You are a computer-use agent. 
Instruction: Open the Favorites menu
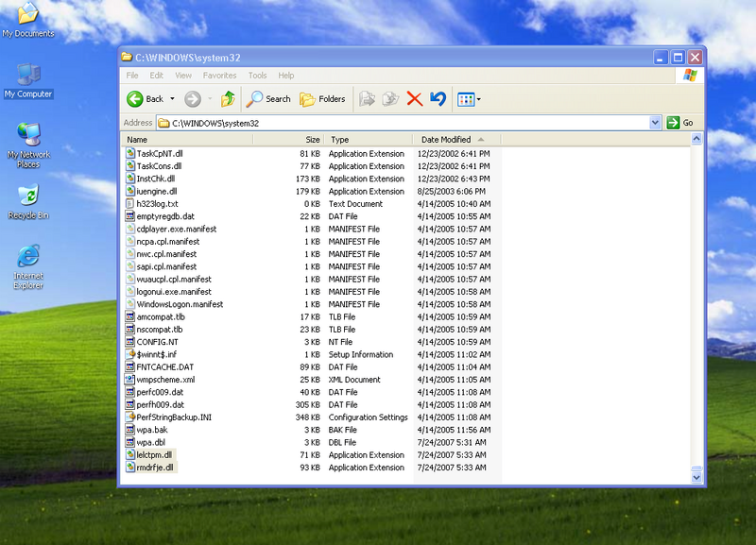219,76
